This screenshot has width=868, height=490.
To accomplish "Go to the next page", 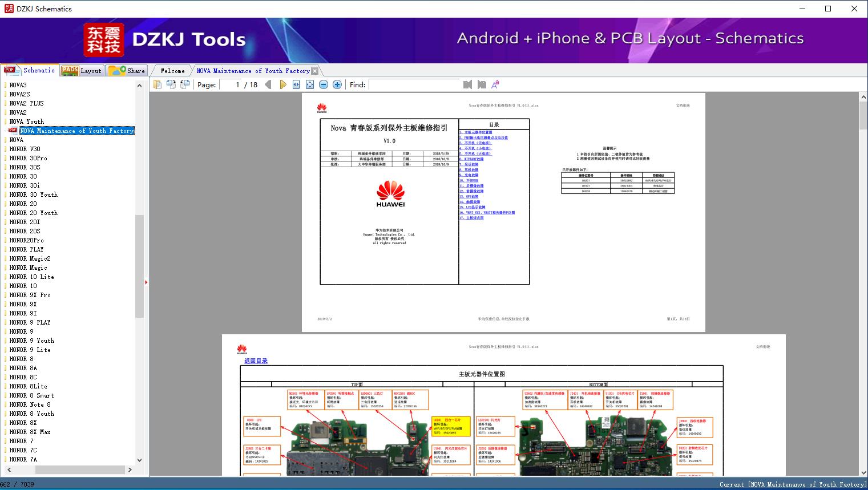I will [x=282, y=84].
